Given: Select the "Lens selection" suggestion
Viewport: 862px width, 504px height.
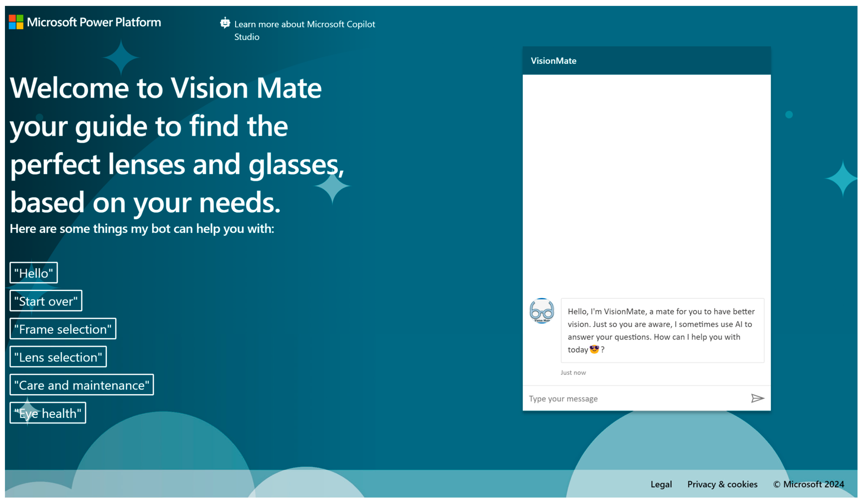Looking at the screenshot, I should click(58, 357).
